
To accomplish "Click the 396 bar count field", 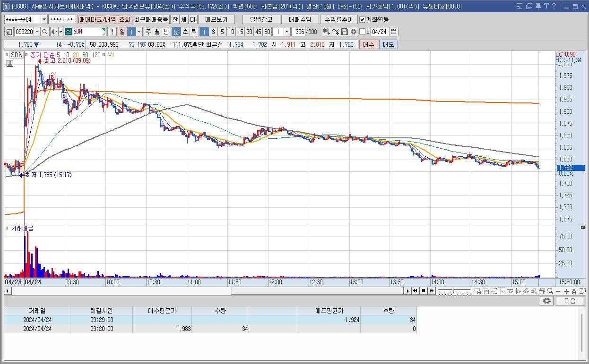I will [x=298, y=32].
